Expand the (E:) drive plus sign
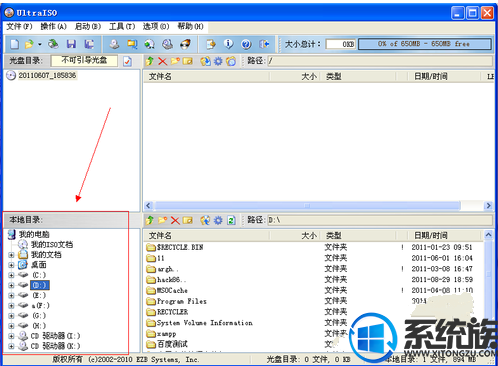 pyautogui.click(x=11, y=296)
